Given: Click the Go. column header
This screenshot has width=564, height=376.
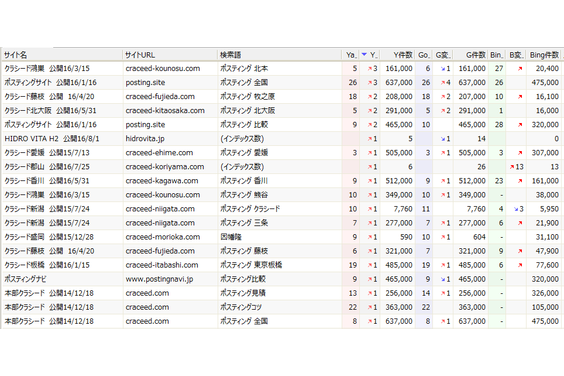Looking at the screenshot, I should point(424,55).
